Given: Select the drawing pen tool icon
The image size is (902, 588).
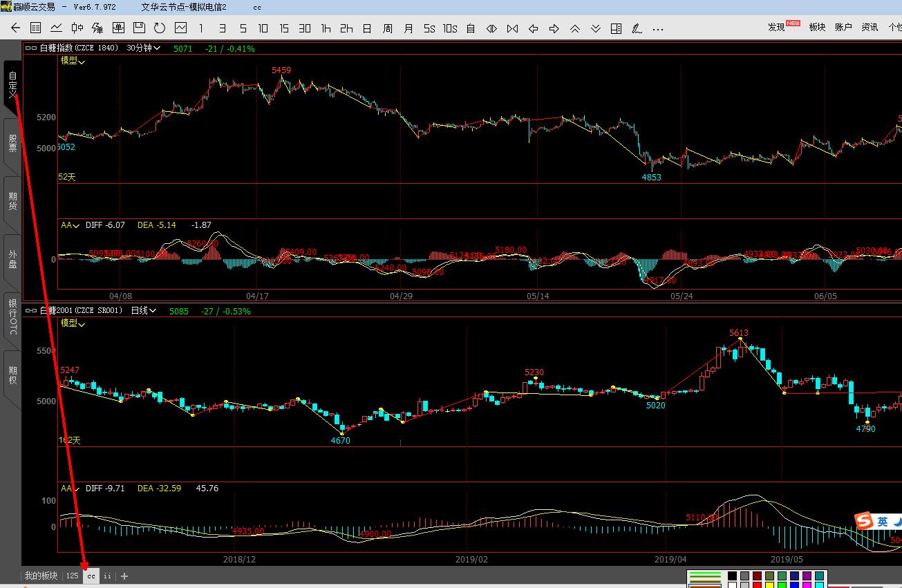Looking at the screenshot, I should 637,28.
